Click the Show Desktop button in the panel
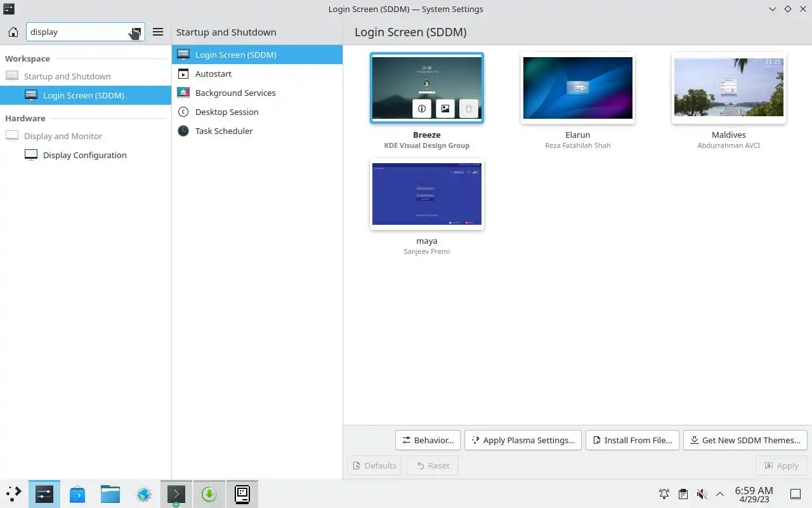Viewport: 812px width, 508px height. (796, 494)
